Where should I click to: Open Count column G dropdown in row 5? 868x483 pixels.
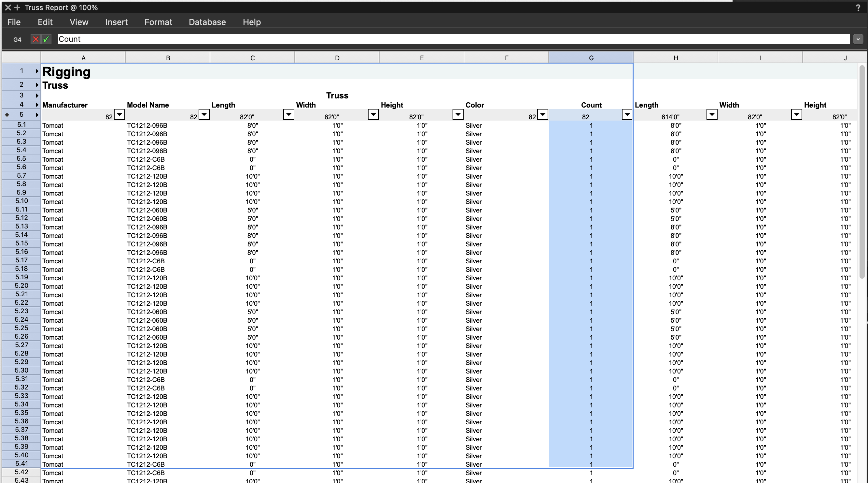click(x=627, y=115)
